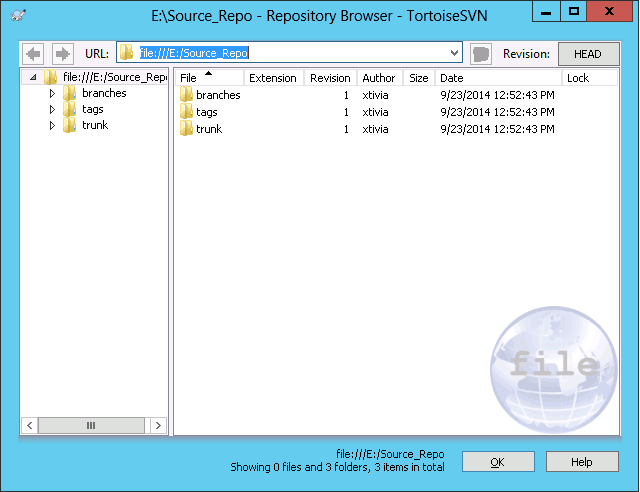Viewport: 640px width, 492px height.
Task: Expand the trunk node in tree
Action: [53, 126]
